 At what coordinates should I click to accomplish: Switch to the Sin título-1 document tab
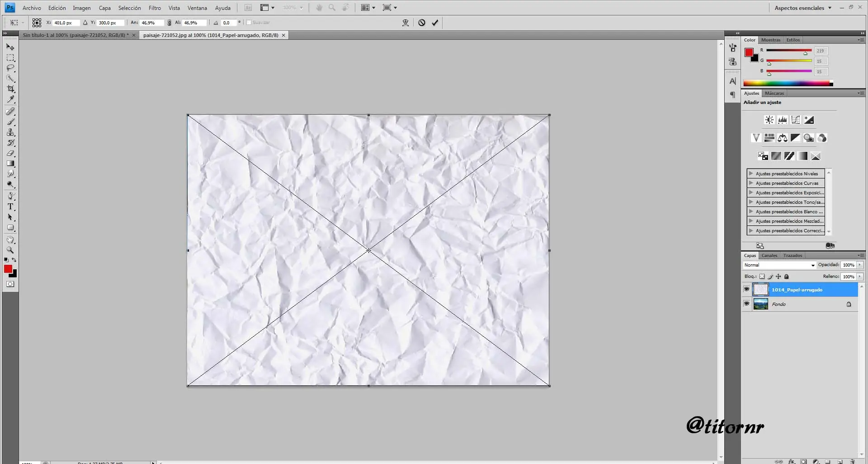pyautogui.click(x=75, y=35)
